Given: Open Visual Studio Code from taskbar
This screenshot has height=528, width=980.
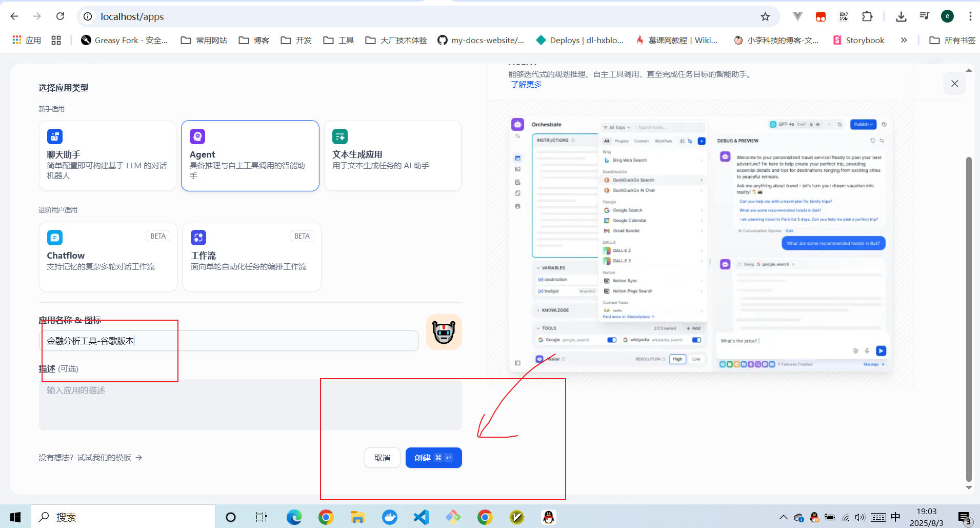Looking at the screenshot, I should 421,517.
